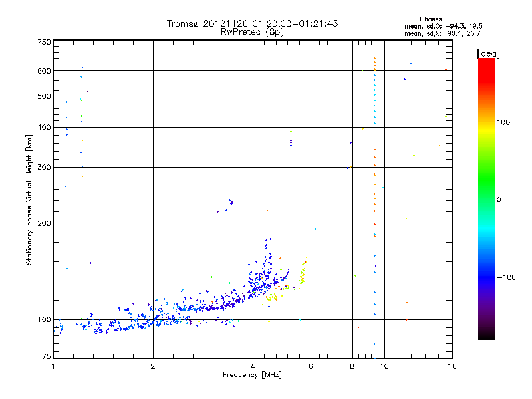
Task: Click the "Frequency [MHz]" axis label
Action: tap(252, 375)
